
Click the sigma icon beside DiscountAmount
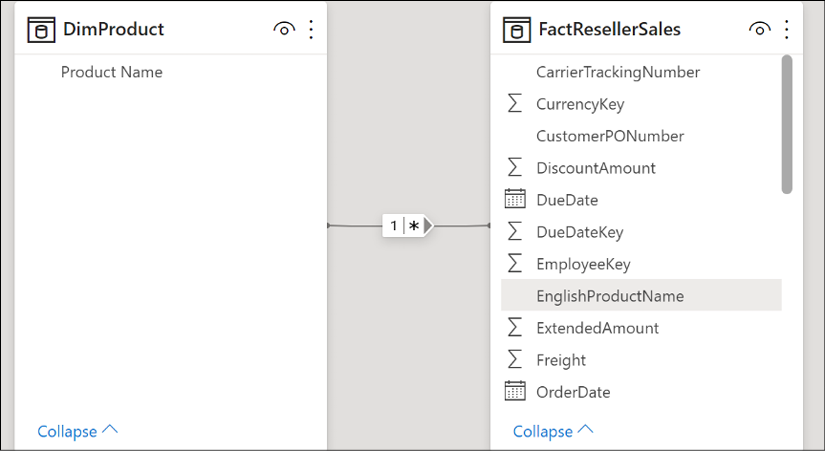515,167
